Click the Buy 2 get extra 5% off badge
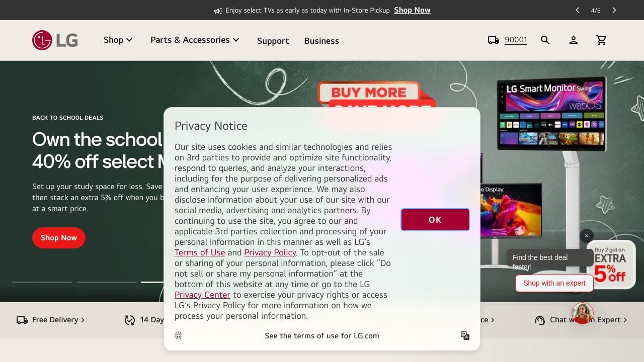Viewport: 644px width, 362px height. [x=611, y=264]
